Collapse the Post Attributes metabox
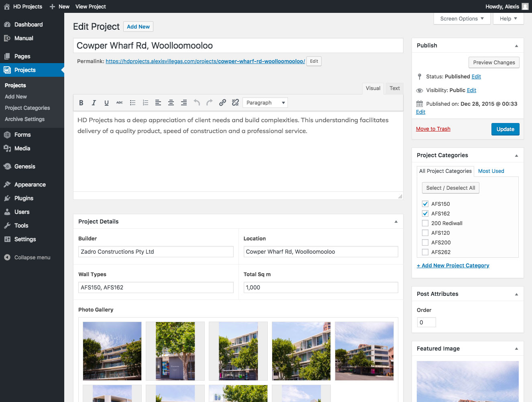The height and width of the screenshot is (402, 532). (516, 294)
